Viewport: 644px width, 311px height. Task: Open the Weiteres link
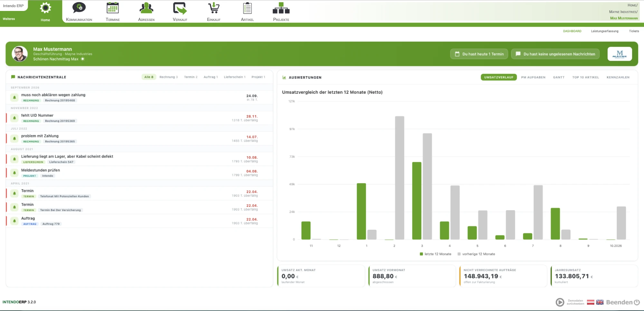coord(9,19)
